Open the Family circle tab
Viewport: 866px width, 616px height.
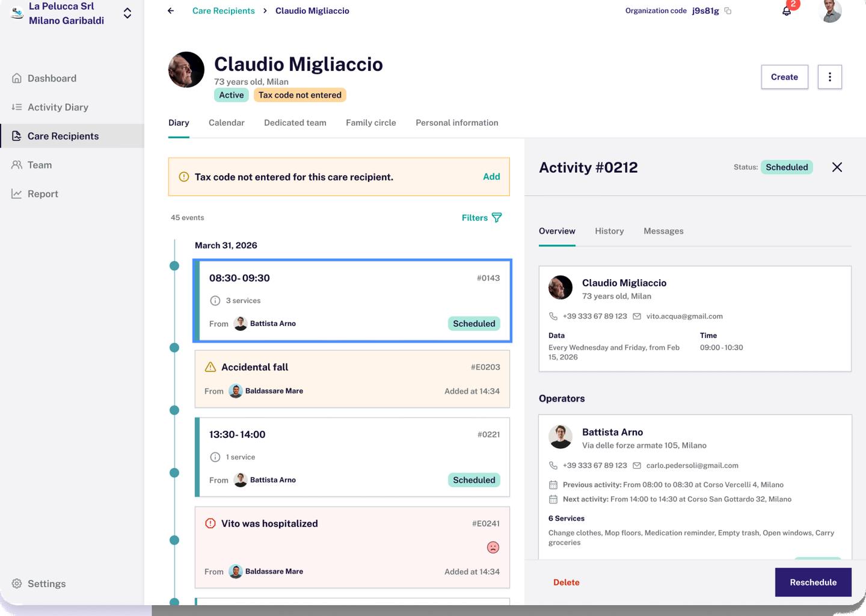coord(371,123)
